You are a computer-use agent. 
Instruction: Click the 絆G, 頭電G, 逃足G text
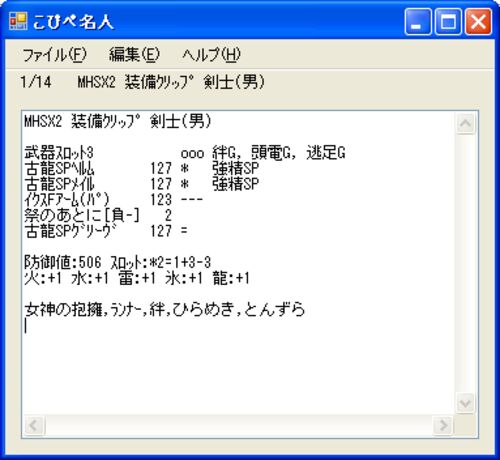pyautogui.click(x=279, y=153)
